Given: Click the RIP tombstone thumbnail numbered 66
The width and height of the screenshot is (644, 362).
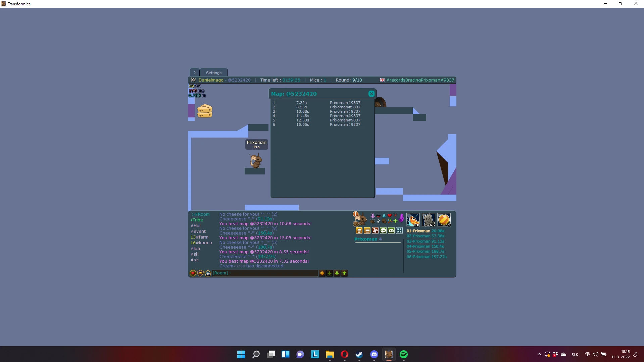Looking at the screenshot, I should (429, 220).
